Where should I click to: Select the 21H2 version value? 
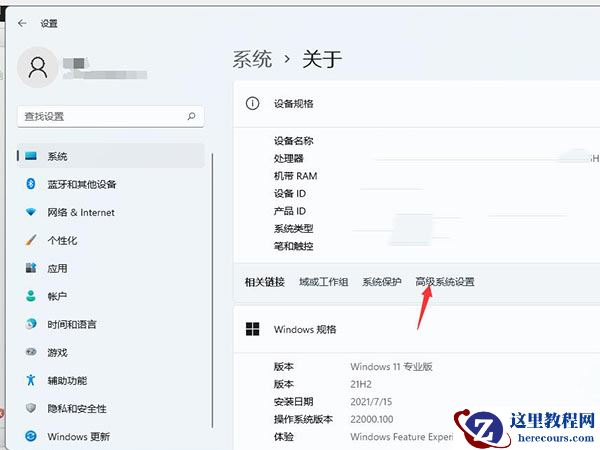pyautogui.click(x=361, y=384)
